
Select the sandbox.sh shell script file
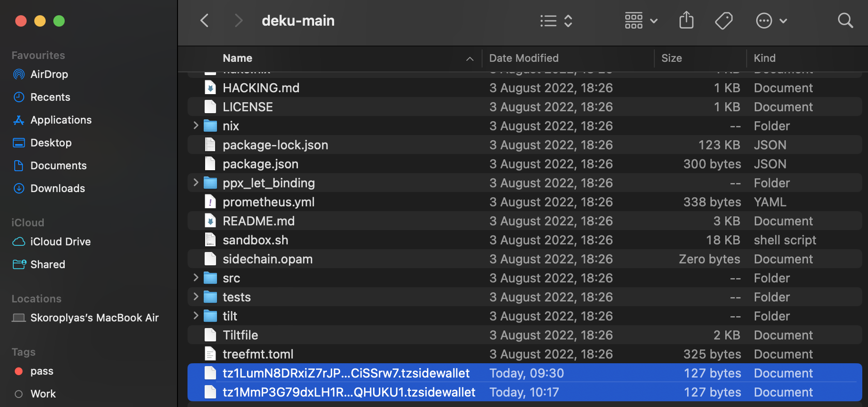tap(255, 240)
